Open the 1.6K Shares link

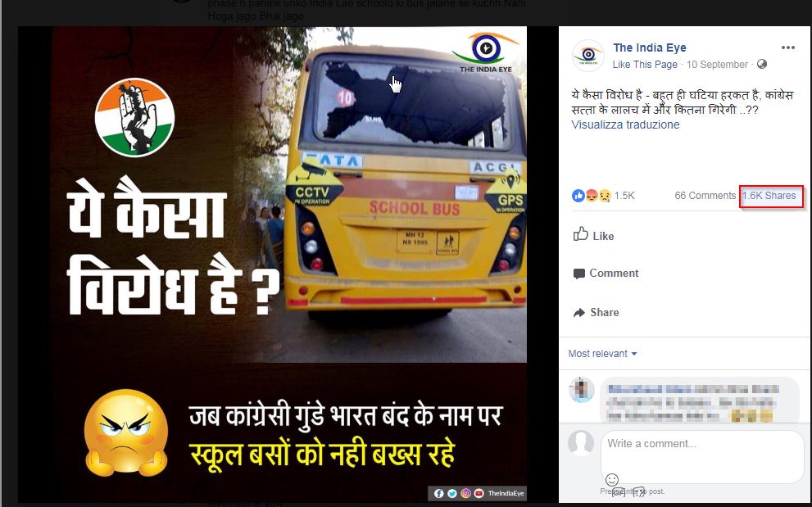coord(769,196)
